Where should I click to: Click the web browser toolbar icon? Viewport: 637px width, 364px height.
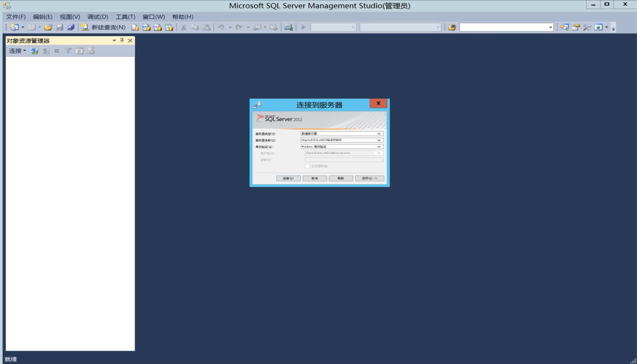(x=599, y=27)
